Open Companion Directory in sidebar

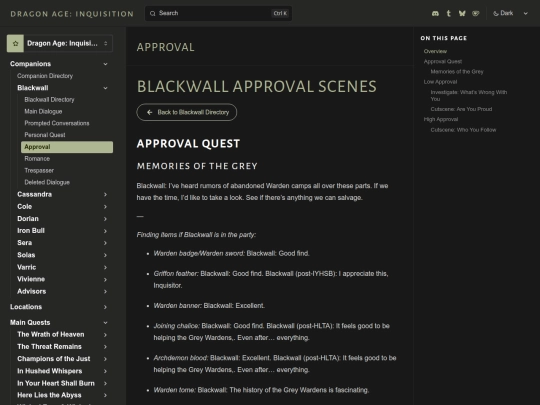tap(45, 76)
